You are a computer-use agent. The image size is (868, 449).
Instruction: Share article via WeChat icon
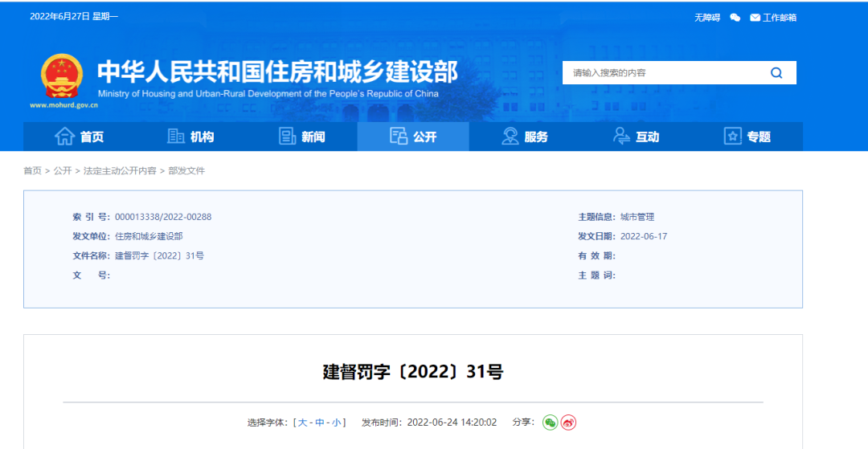point(550,422)
